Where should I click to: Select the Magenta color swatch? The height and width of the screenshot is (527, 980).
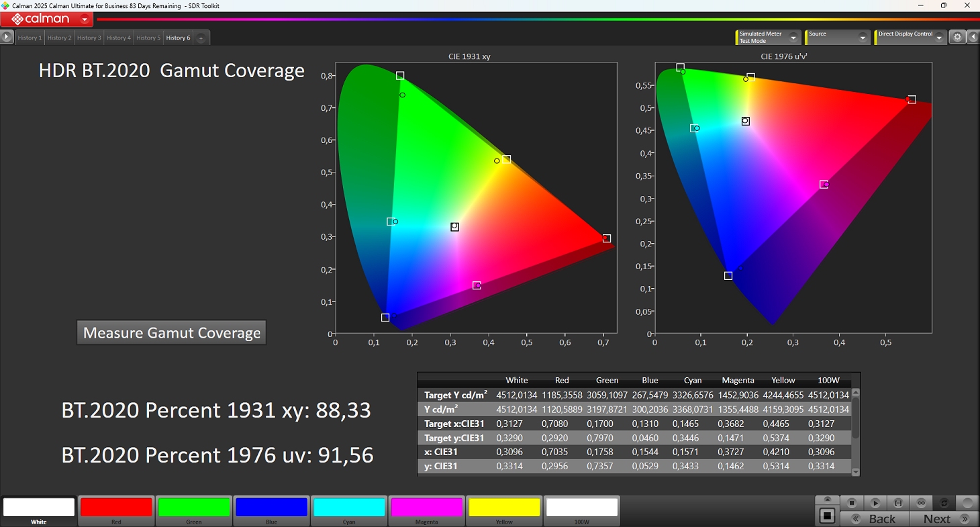(427, 508)
